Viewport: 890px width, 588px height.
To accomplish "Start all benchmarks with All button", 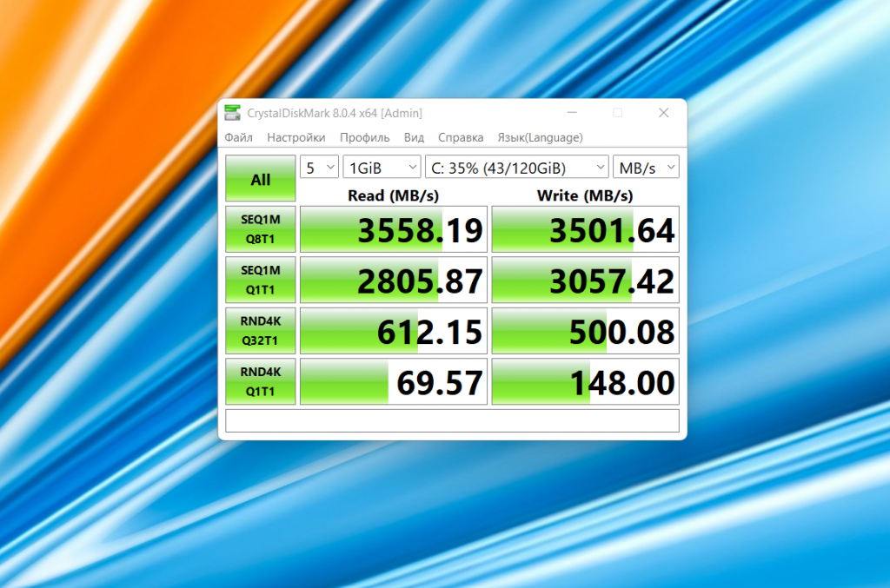I will click(261, 179).
